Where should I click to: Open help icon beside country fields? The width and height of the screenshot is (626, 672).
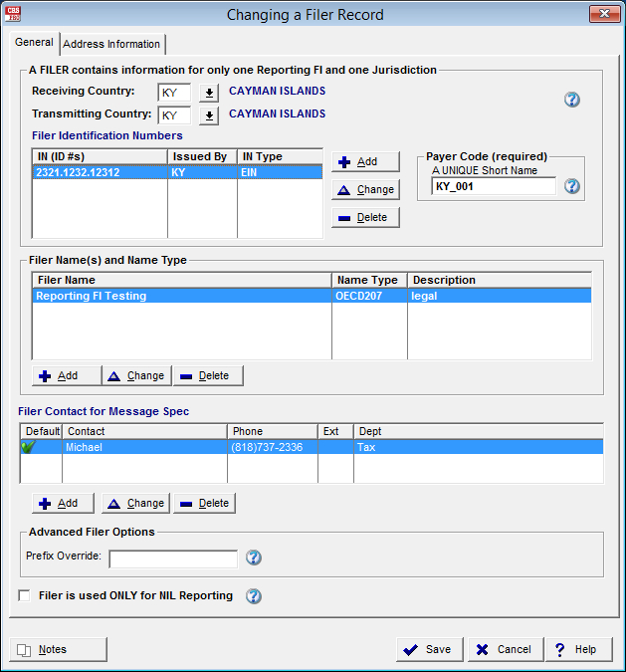tap(571, 100)
